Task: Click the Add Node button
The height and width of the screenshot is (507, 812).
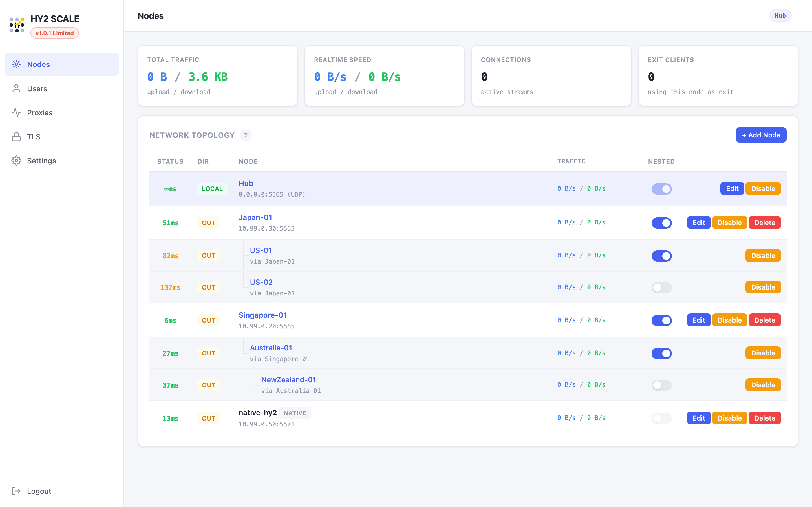Action: coord(761,135)
